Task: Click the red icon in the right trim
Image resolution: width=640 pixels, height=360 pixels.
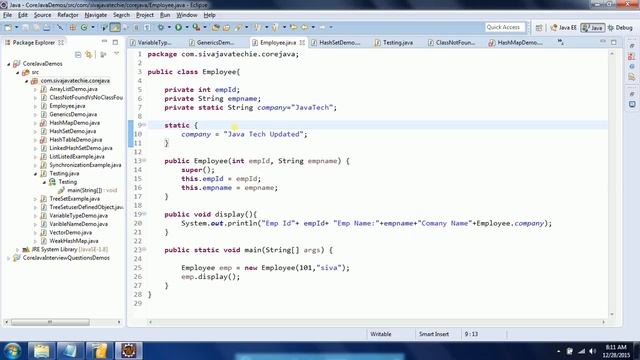Action: pos(632,56)
